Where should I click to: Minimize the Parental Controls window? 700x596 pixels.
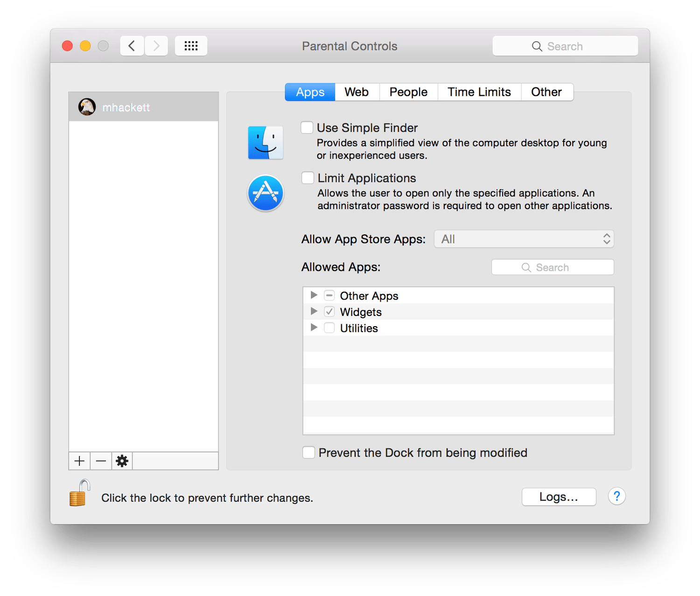[x=85, y=46]
